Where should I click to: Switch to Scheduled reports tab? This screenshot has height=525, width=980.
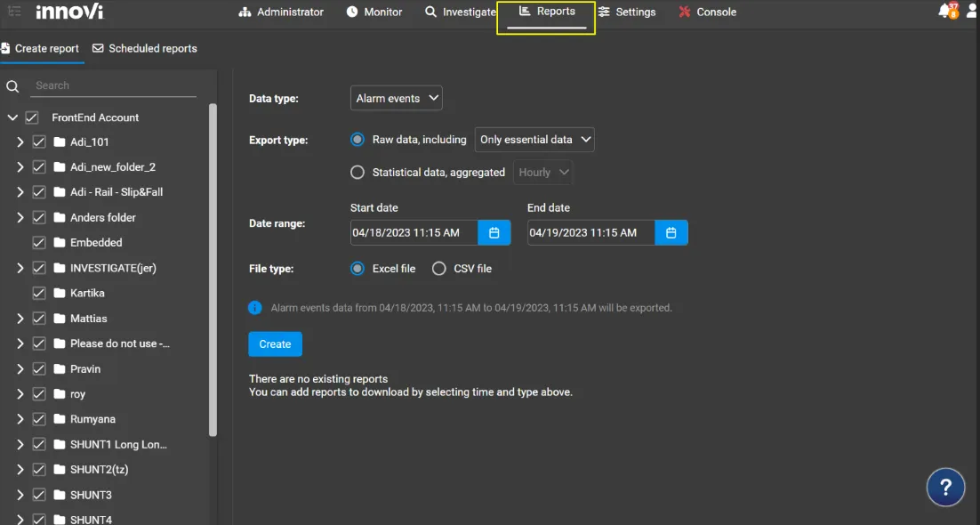144,48
